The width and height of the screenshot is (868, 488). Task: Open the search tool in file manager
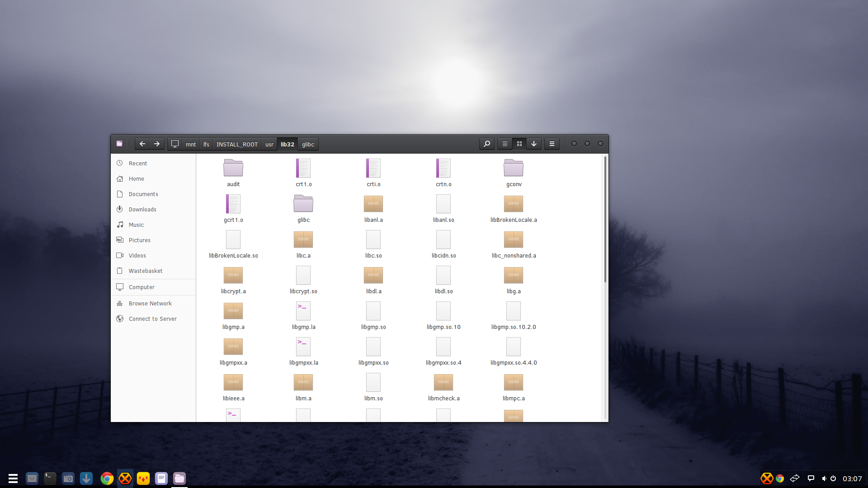(x=487, y=144)
